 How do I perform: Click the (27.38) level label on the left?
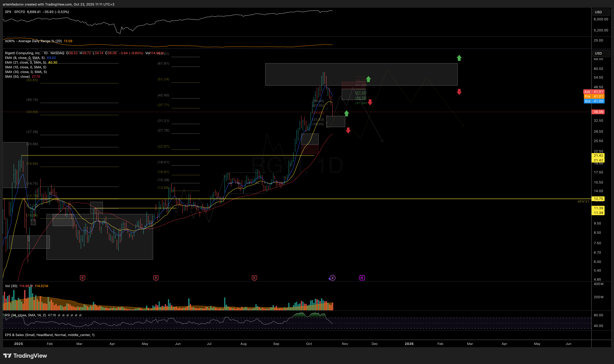(32, 132)
